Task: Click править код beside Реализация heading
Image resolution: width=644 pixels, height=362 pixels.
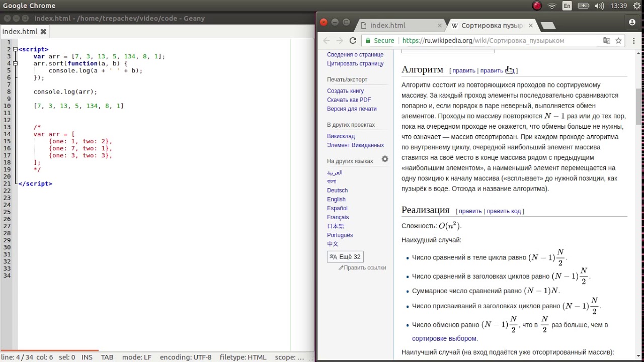Action: pos(504,211)
